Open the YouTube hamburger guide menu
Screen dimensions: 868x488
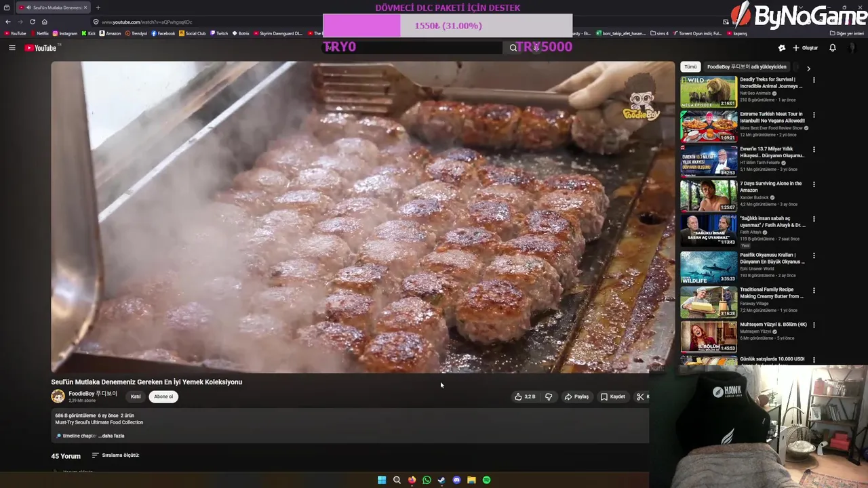tap(12, 48)
